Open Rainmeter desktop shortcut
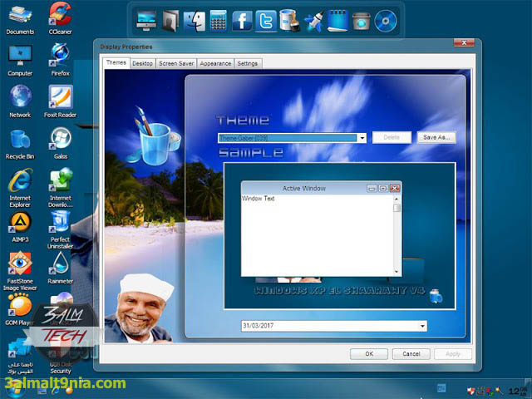532x399 pixels. click(x=60, y=268)
